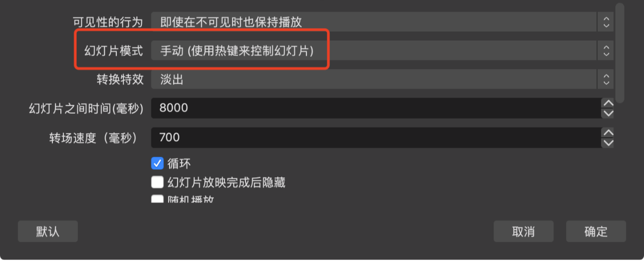Viewport: 644px width, 261px height.
Task: Enable 幻灯片放映完成后隐藏 checkbox
Action: point(157,182)
